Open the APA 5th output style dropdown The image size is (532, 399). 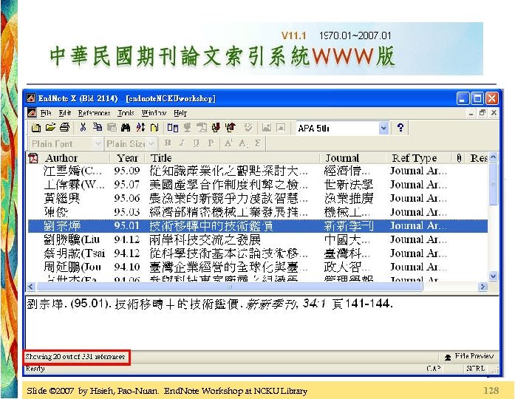coord(383,129)
